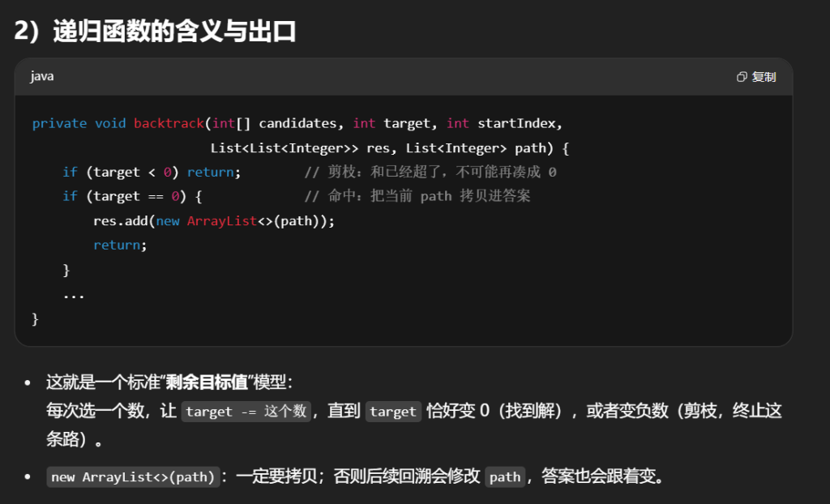Image resolution: width=830 pixels, height=504 pixels.
Task: Click the inline chip new ArrayList<>(path)
Action: [133, 476]
